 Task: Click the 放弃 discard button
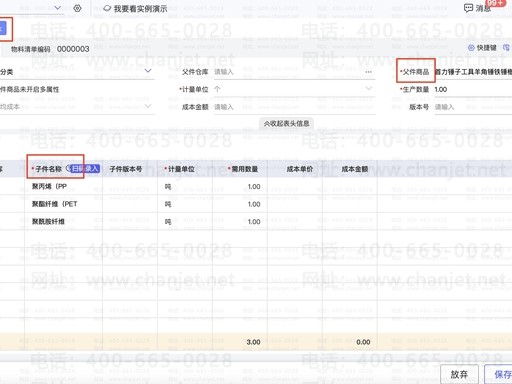click(x=459, y=374)
